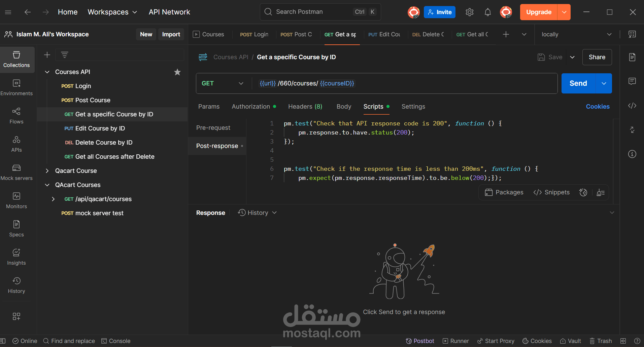Click the Invite button
This screenshot has height=347, width=644.
point(440,12)
